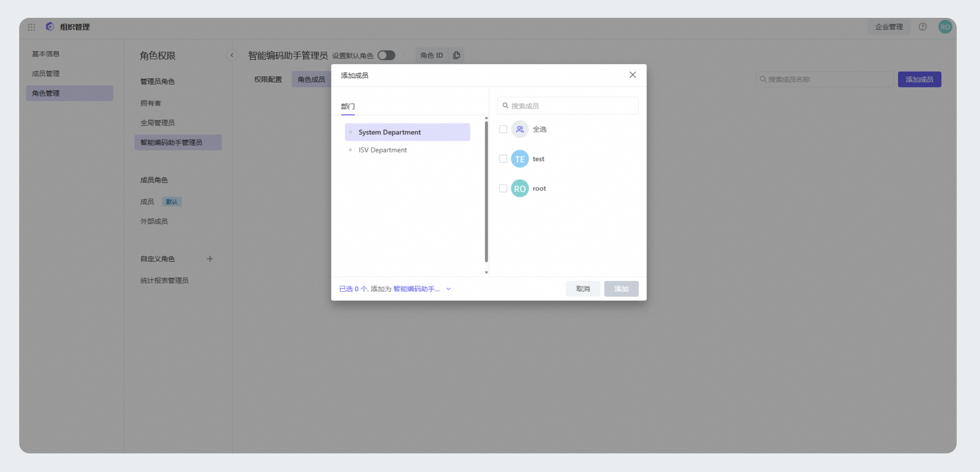980x472 pixels.
Task: Add a custom role with plus icon
Action: click(210, 259)
